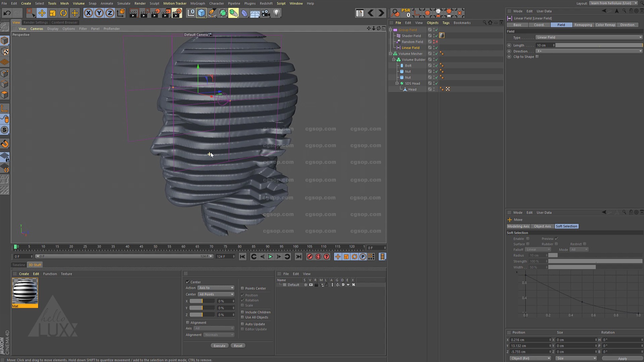
Task: Select the Rotate tool in top toolbar
Action: click(x=64, y=13)
